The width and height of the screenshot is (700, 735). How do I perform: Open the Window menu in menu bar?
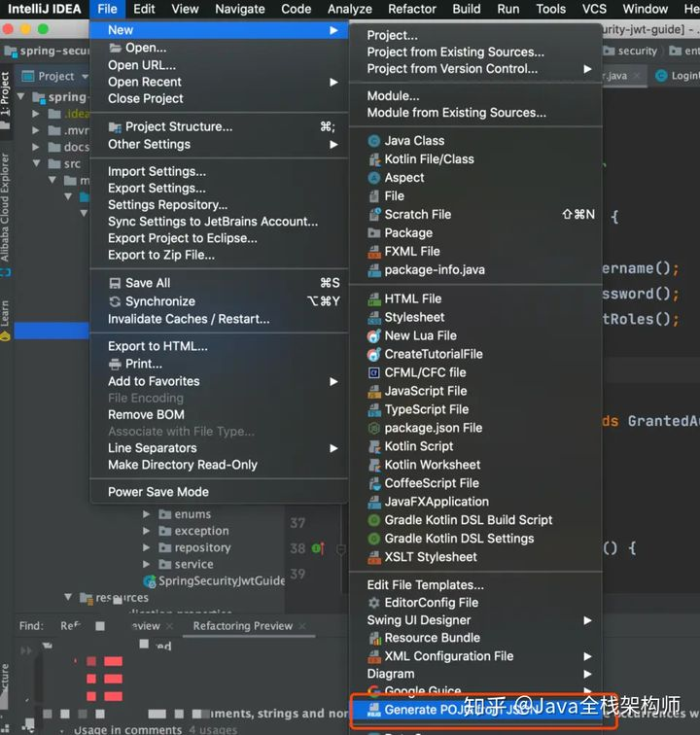click(646, 9)
